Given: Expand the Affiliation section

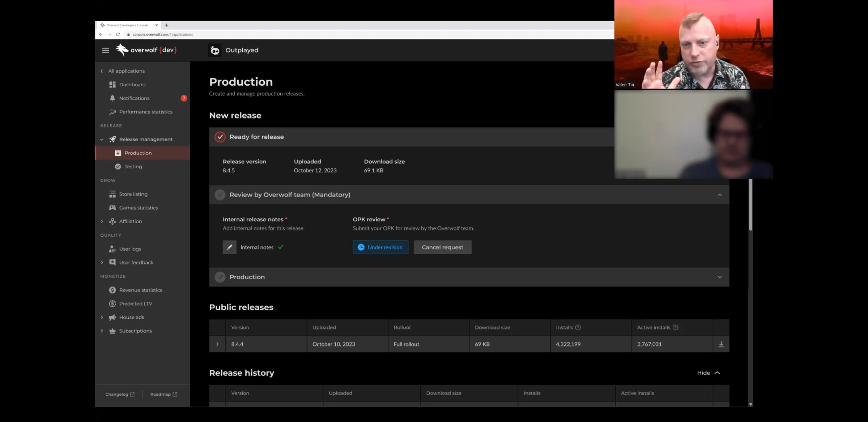Looking at the screenshot, I should (x=102, y=221).
